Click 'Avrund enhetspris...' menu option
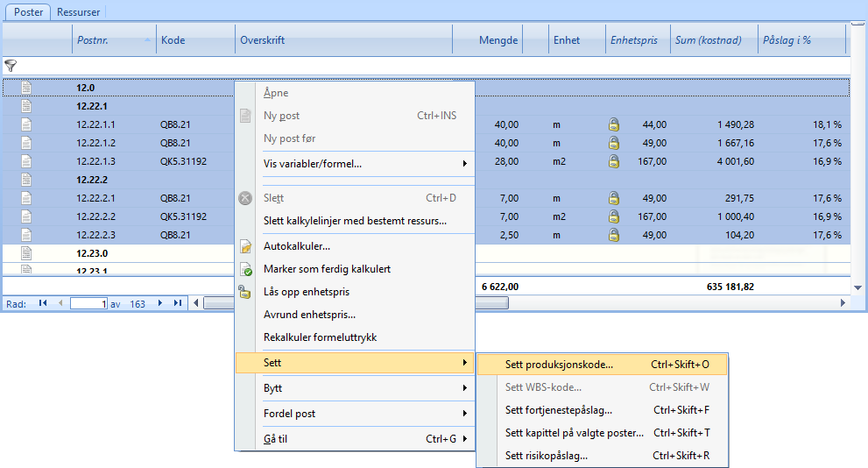 pyautogui.click(x=309, y=315)
